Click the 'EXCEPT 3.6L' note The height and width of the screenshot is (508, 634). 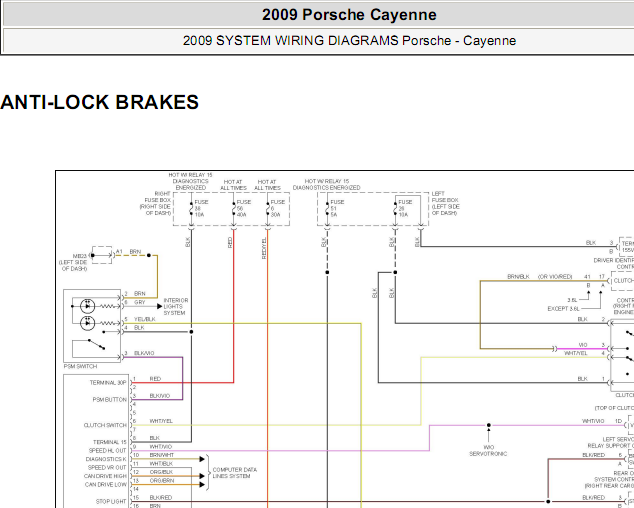[563, 309]
